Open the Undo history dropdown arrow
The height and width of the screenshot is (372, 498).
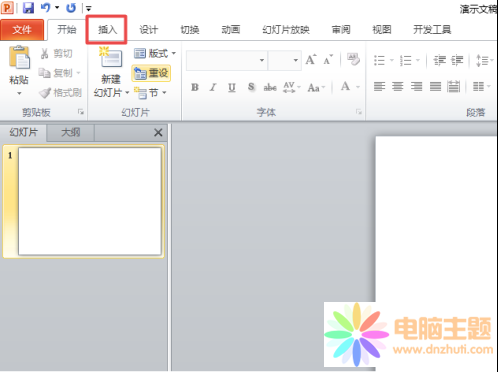[x=57, y=8]
